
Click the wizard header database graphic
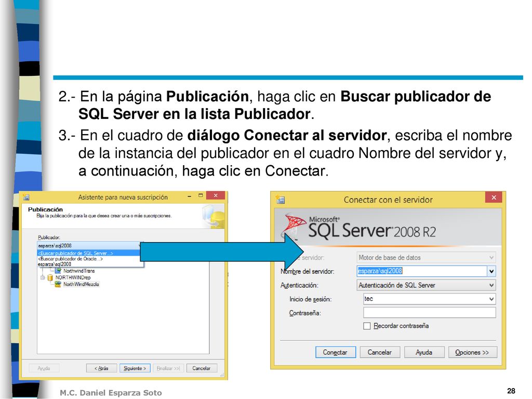tap(213, 216)
